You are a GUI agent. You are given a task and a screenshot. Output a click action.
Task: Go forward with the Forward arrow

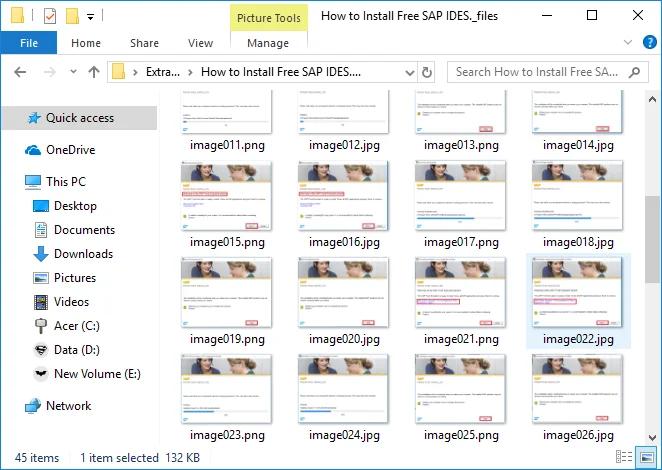pos(50,72)
